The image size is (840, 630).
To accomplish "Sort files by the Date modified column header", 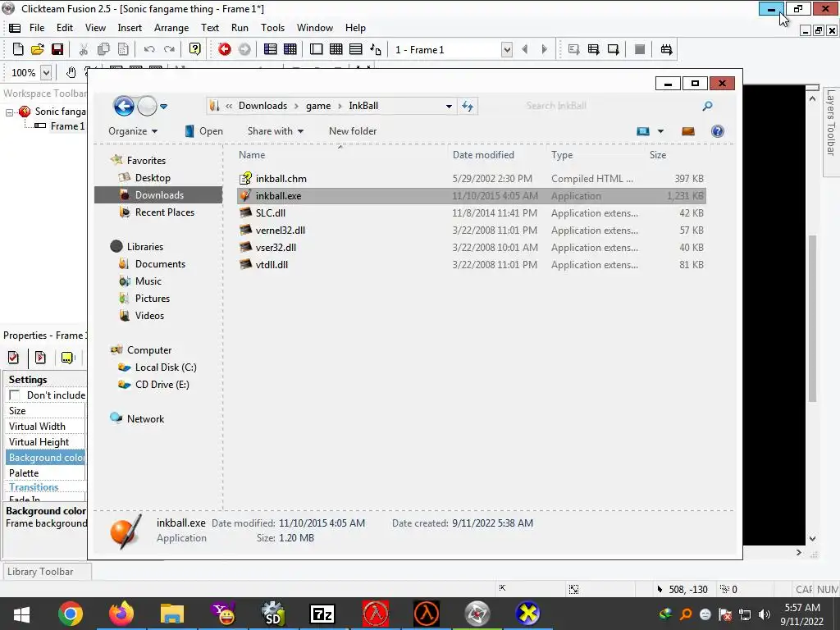I will (x=483, y=155).
